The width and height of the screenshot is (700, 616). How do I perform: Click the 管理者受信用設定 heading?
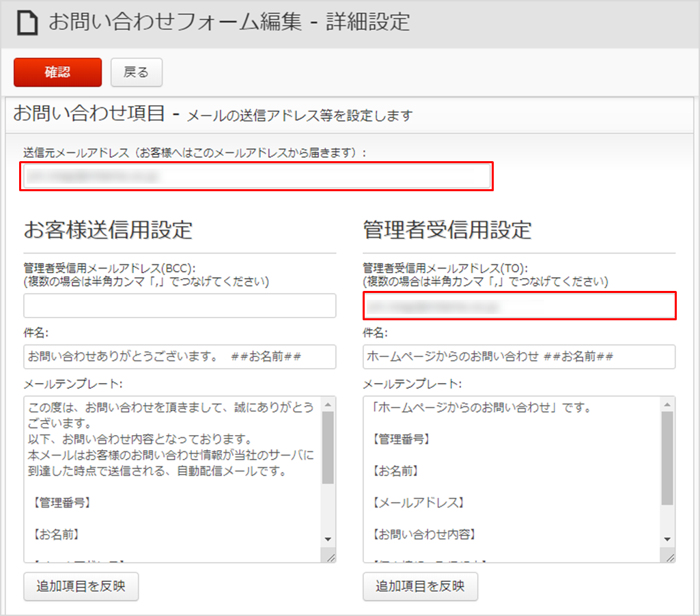[447, 230]
